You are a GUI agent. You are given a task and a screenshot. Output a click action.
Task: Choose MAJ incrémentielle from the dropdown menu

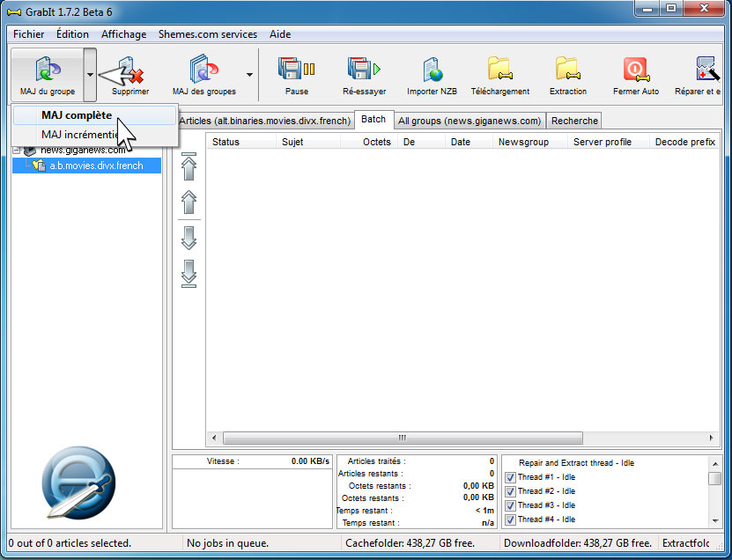coord(95,135)
